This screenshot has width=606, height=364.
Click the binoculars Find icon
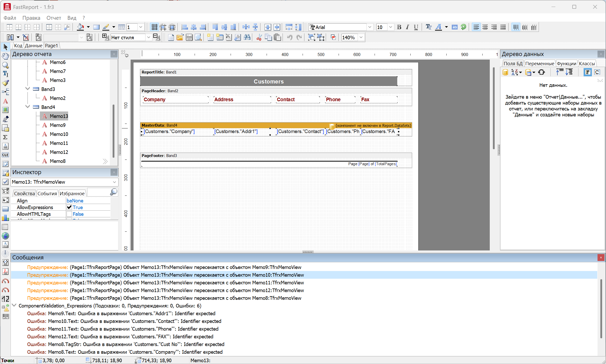click(247, 38)
